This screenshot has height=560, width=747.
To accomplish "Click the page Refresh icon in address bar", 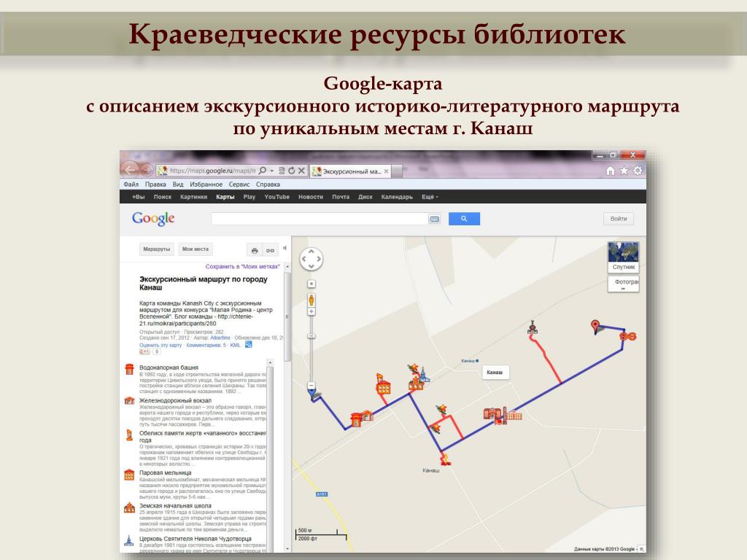I will click(x=292, y=171).
